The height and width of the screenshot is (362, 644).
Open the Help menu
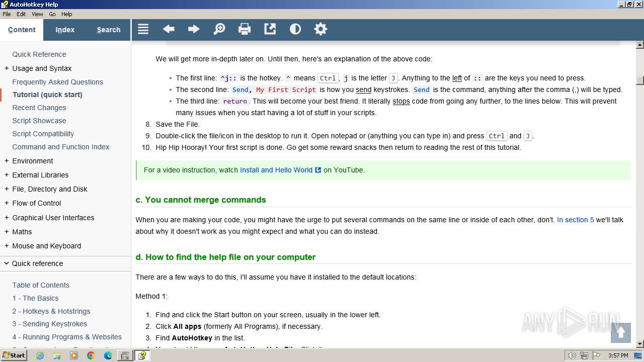coord(66,14)
